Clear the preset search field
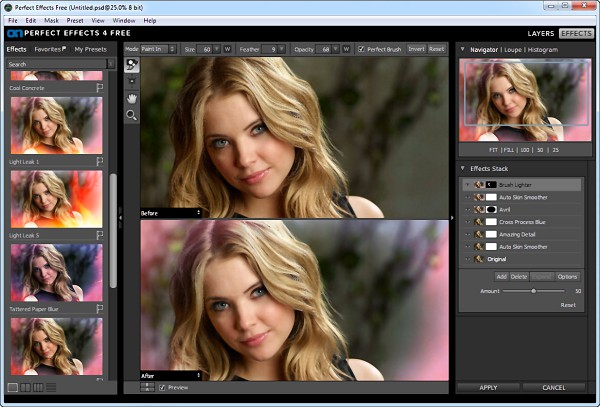The height and width of the screenshot is (407, 600). click(111, 64)
